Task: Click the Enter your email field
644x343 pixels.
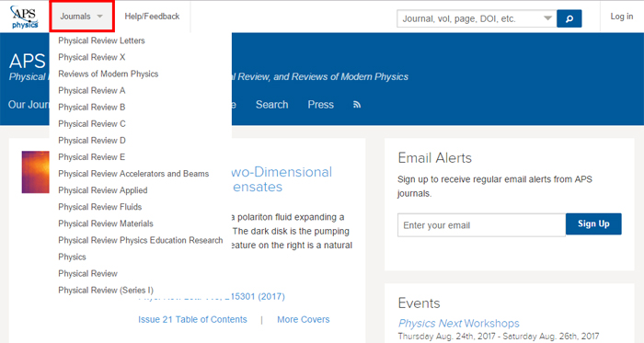Action: coord(481,225)
